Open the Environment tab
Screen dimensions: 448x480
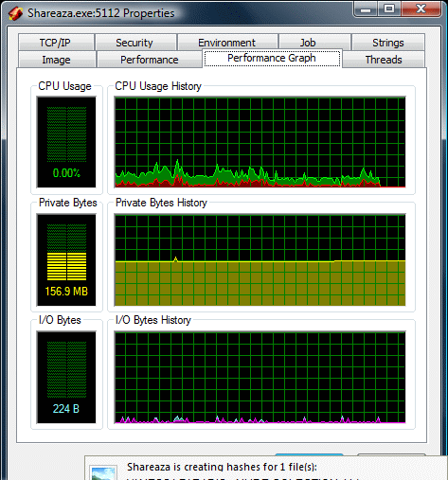[227, 43]
